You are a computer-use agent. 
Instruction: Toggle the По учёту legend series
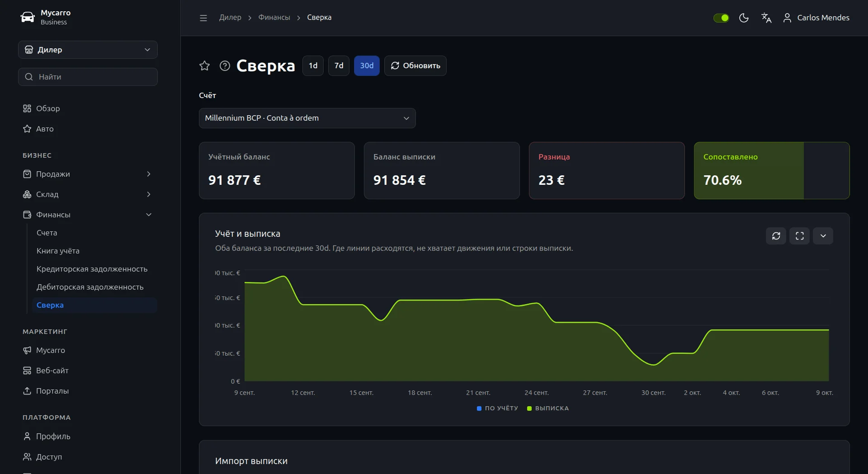point(497,408)
